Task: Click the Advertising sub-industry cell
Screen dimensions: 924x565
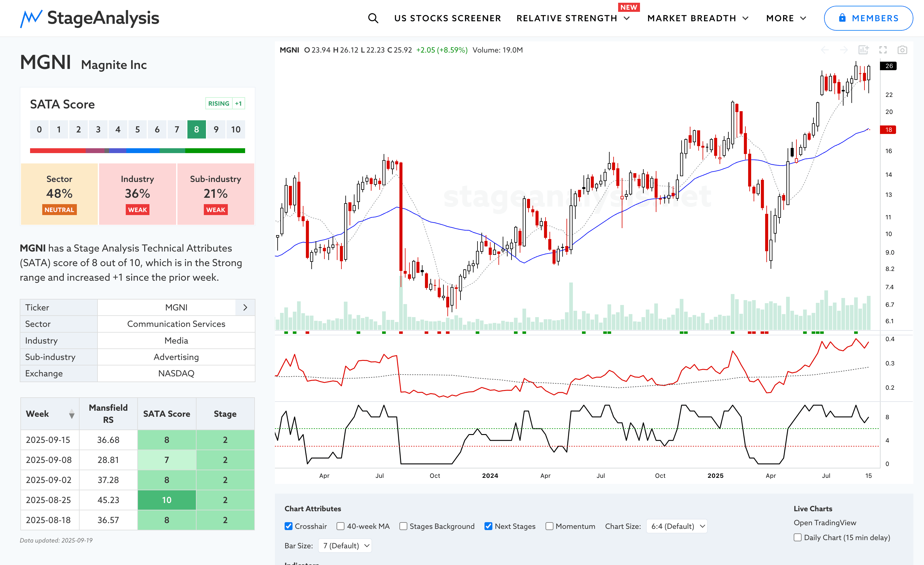Action: click(176, 357)
